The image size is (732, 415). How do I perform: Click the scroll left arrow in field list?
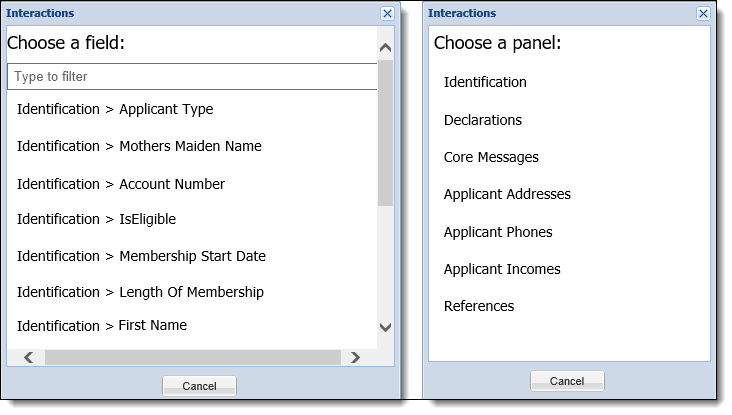point(28,358)
